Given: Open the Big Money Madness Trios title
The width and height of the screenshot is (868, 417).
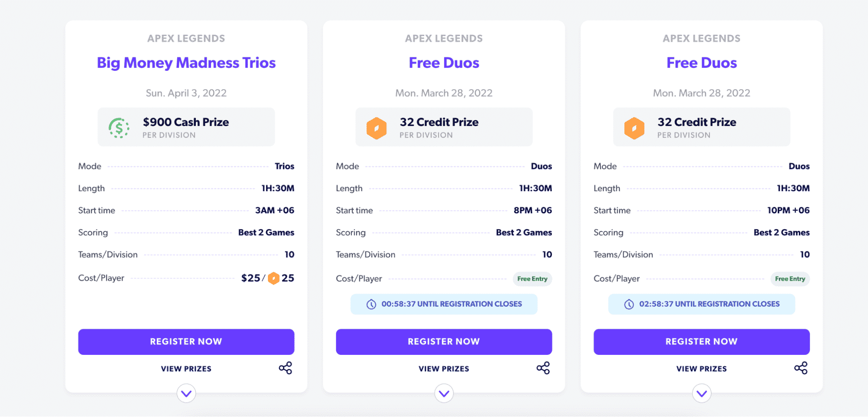Looking at the screenshot, I should tap(186, 63).
